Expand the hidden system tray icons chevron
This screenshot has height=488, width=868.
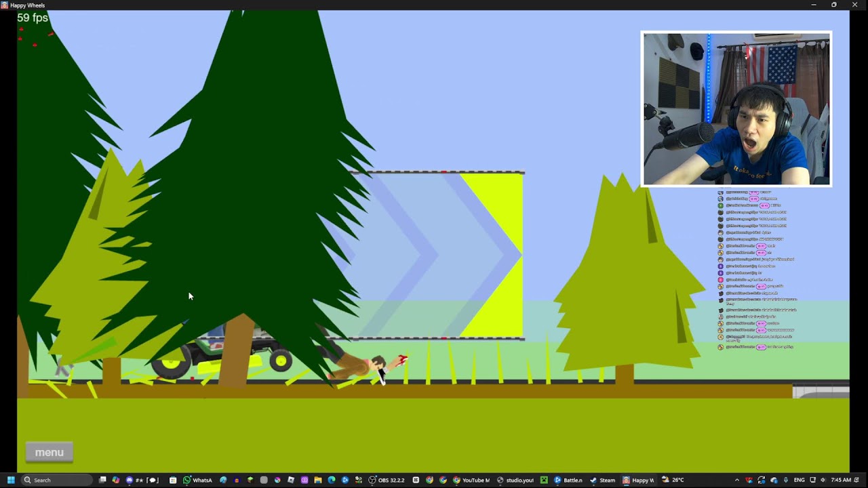[736, 480]
